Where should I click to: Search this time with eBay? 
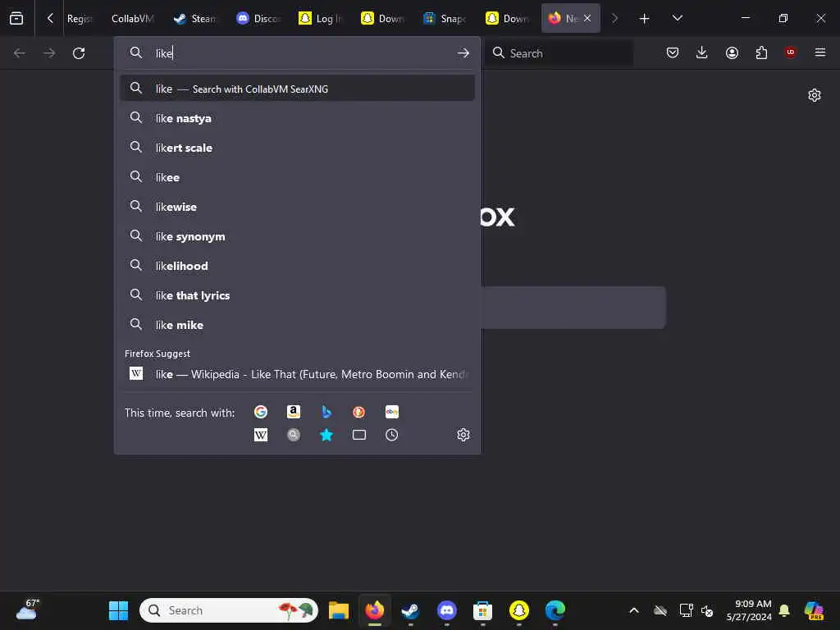coord(391,412)
